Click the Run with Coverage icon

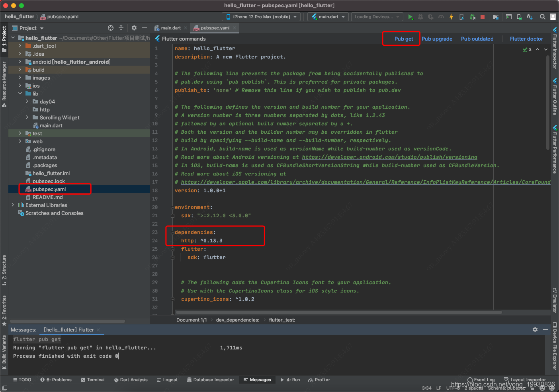(431, 17)
